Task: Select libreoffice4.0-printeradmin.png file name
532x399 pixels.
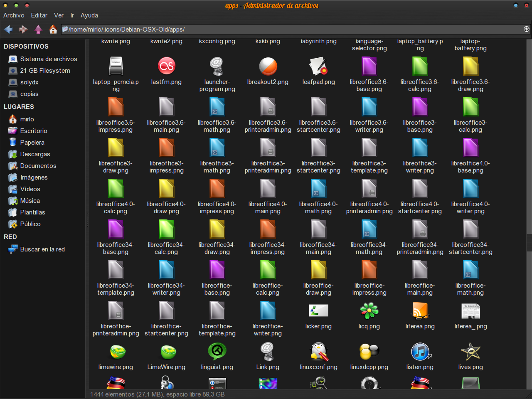Action: click(369, 208)
